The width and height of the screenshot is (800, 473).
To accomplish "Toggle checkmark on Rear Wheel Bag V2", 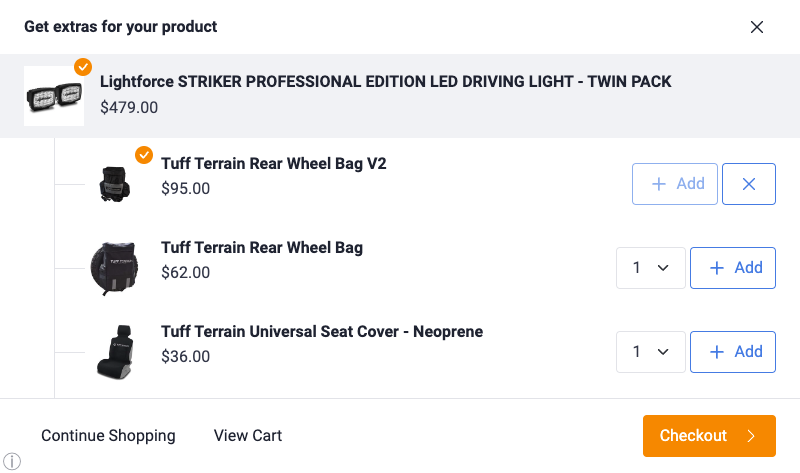I will coord(144,155).
